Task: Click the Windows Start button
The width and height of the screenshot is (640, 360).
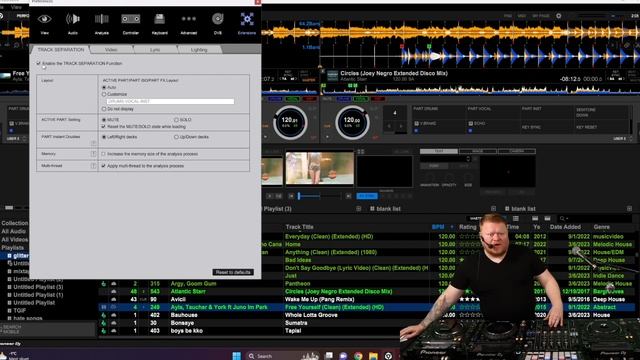Action: pos(236,356)
